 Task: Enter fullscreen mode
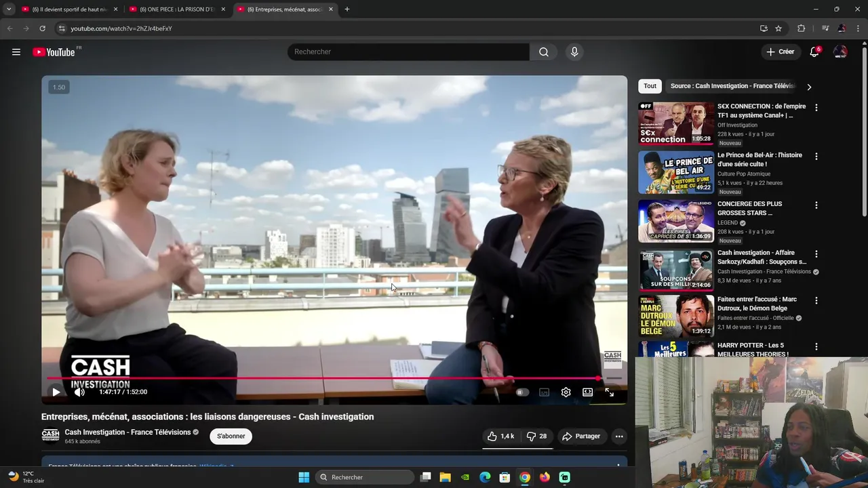click(609, 392)
